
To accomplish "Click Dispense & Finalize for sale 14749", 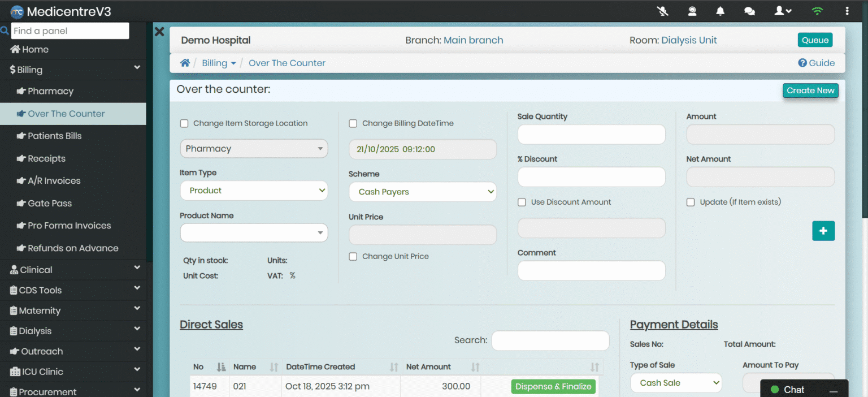I will tap(553, 386).
